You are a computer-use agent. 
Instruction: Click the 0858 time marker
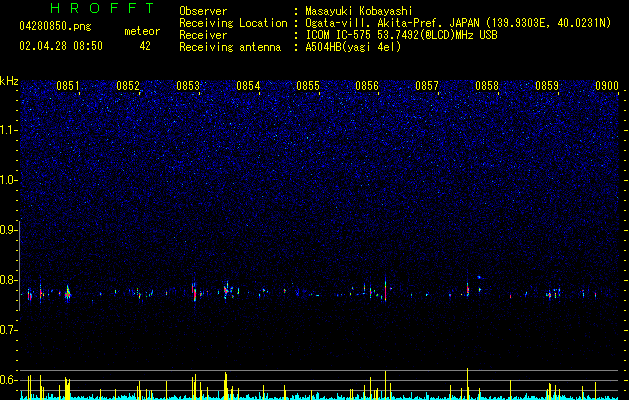487,86
